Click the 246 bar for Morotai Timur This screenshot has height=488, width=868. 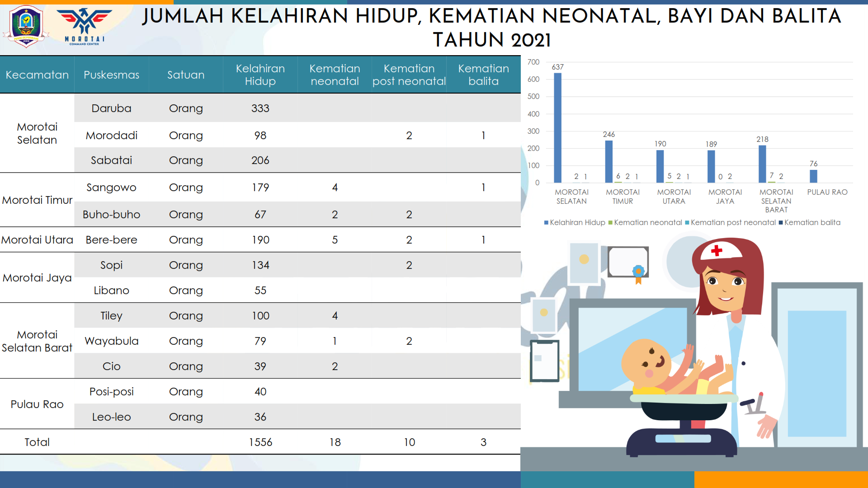tap(609, 162)
